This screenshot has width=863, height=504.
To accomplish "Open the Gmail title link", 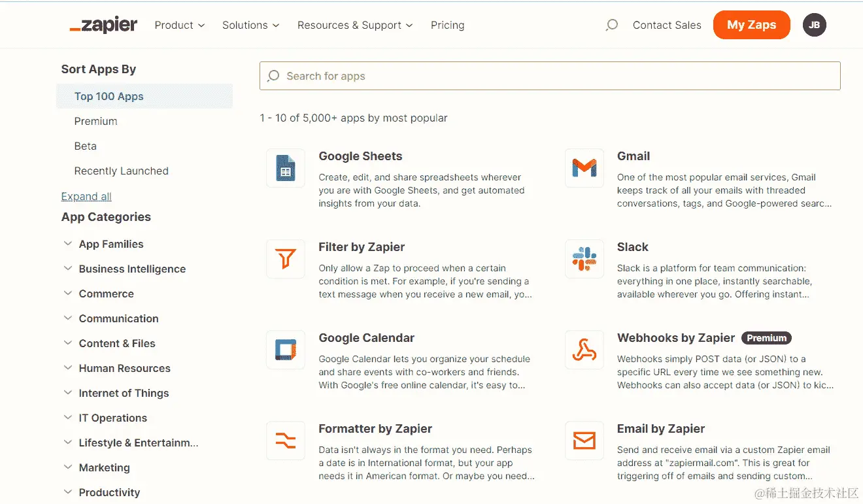I will click(x=634, y=156).
